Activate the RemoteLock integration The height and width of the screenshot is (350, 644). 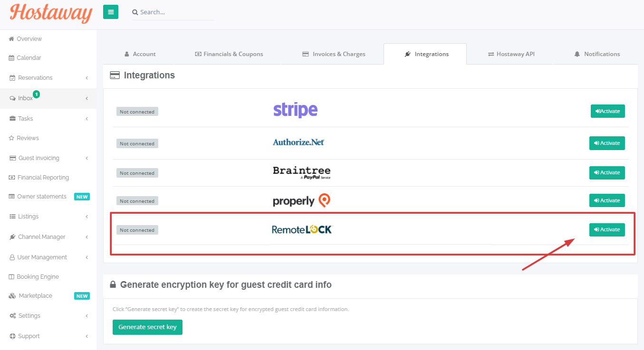pos(607,229)
